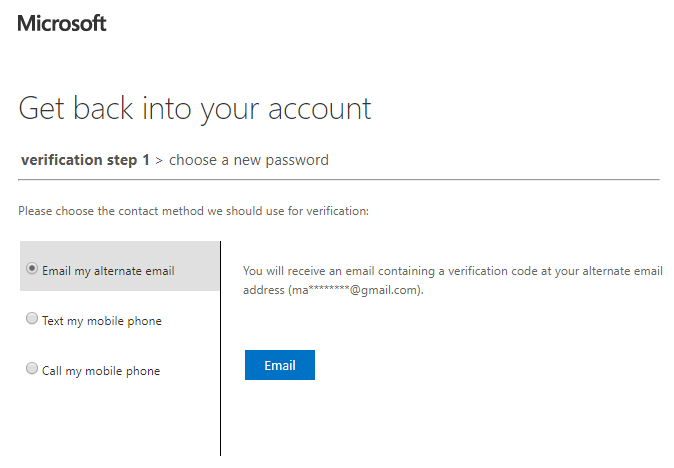Viewport: 674px width, 468px height.
Task: Click the You will receive an email sentence
Action: tap(330, 271)
